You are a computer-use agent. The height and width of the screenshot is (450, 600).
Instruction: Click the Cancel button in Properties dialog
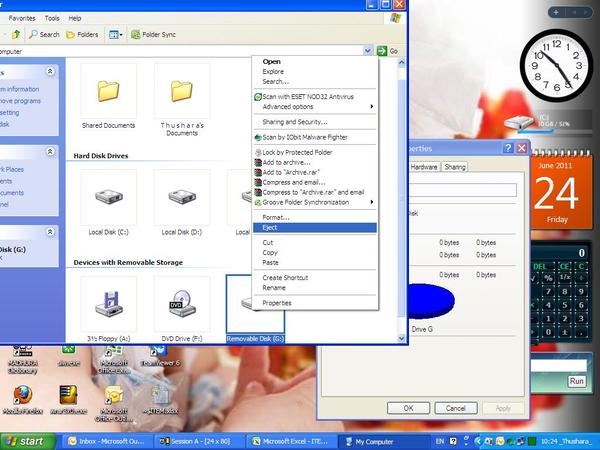[x=456, y=408]
